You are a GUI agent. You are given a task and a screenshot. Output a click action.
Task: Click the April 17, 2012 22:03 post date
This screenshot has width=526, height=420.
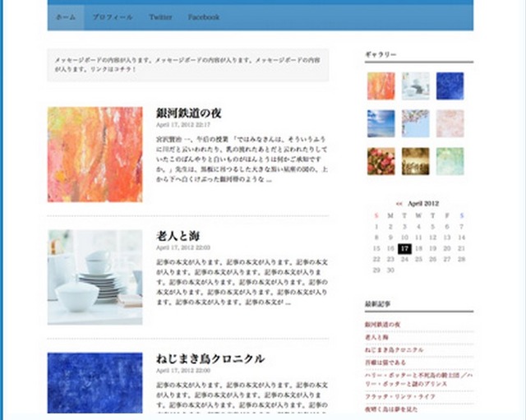point(183,247)
